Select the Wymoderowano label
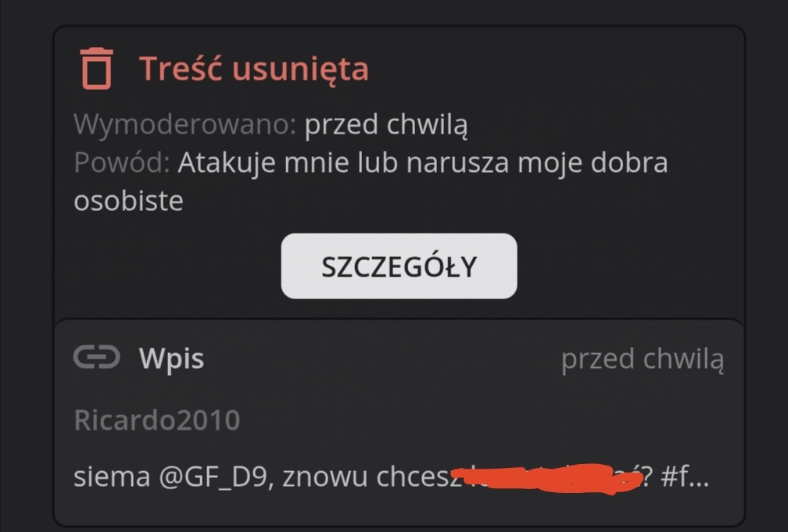 (x=185, y=124)
